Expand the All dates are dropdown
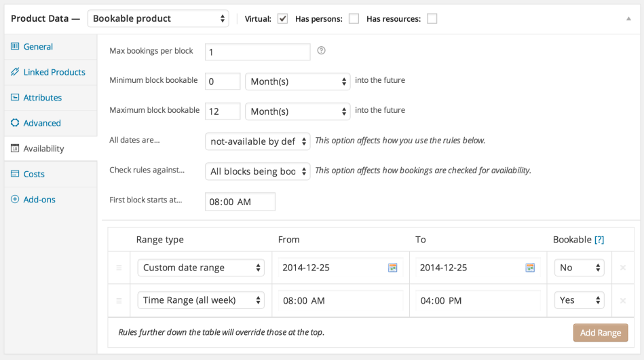The width and height of the screenshot is (644, 360). (x=257, y=141)
